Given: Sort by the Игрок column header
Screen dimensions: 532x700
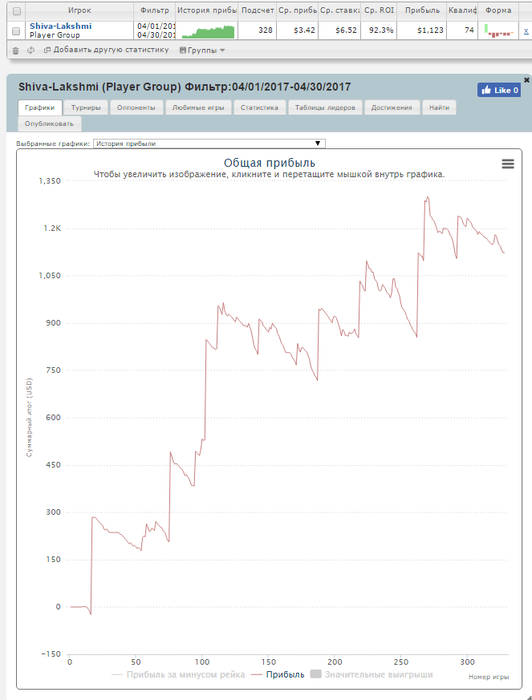Looking at the screenshot, I should coord(79,10).
